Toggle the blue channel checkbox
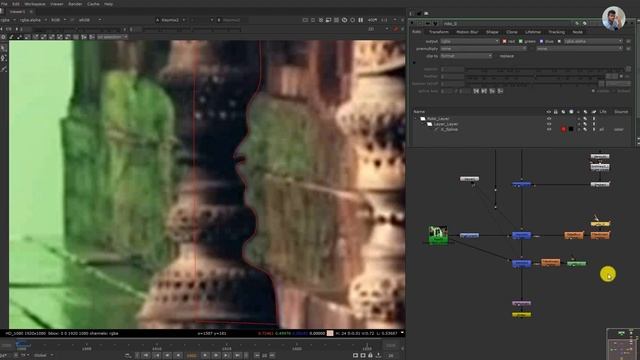 [542, 41]
